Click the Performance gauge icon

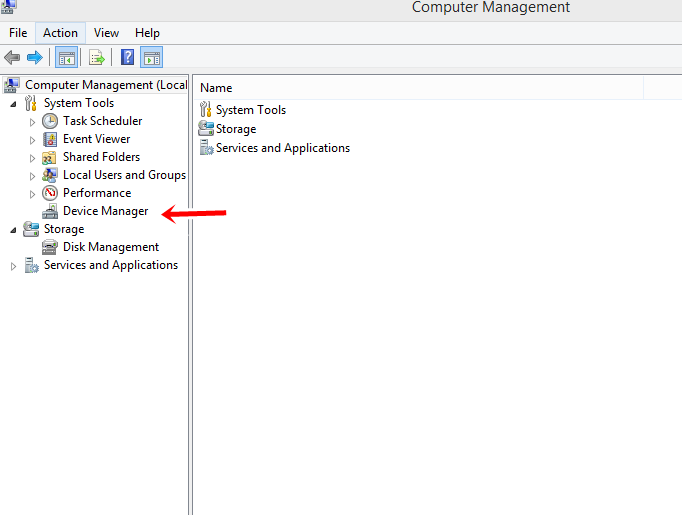tap(50, 193)
